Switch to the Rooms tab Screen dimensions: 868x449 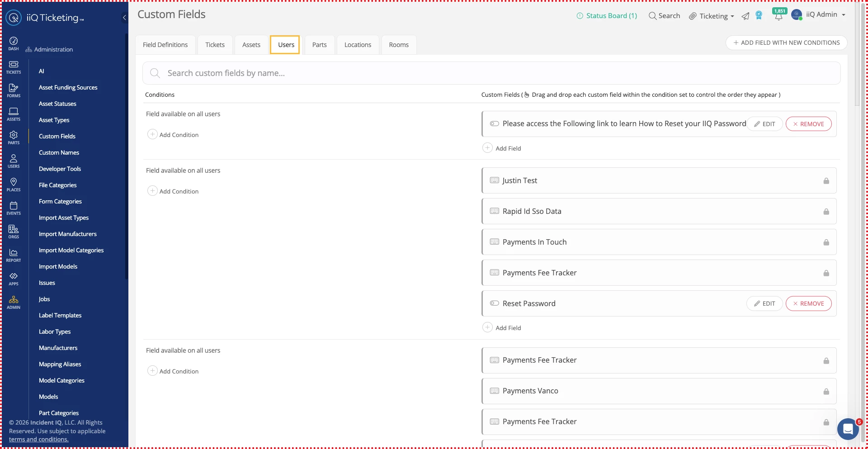coord(399,45)
